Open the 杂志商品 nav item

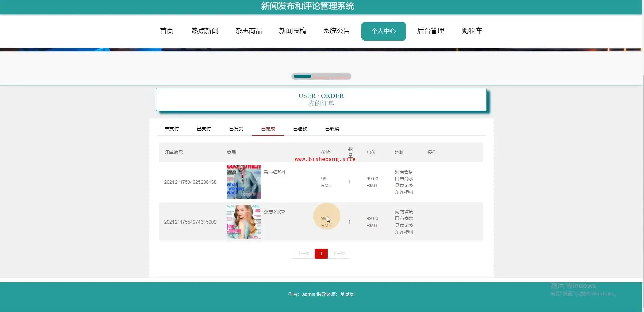[x=249, y=31]
